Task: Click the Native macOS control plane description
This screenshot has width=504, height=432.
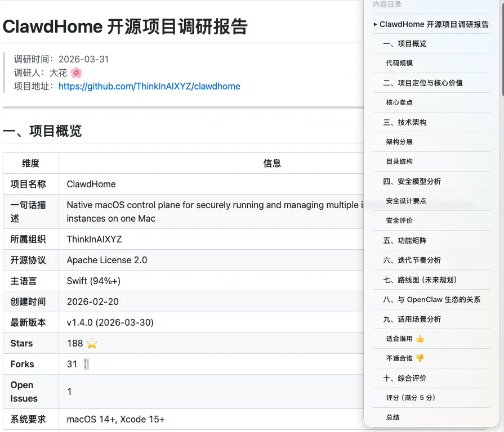Action: point(215,212)
